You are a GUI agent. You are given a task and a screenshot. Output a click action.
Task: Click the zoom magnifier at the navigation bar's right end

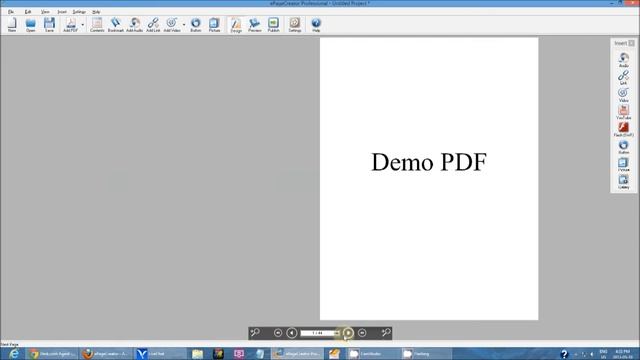[386, 333]
